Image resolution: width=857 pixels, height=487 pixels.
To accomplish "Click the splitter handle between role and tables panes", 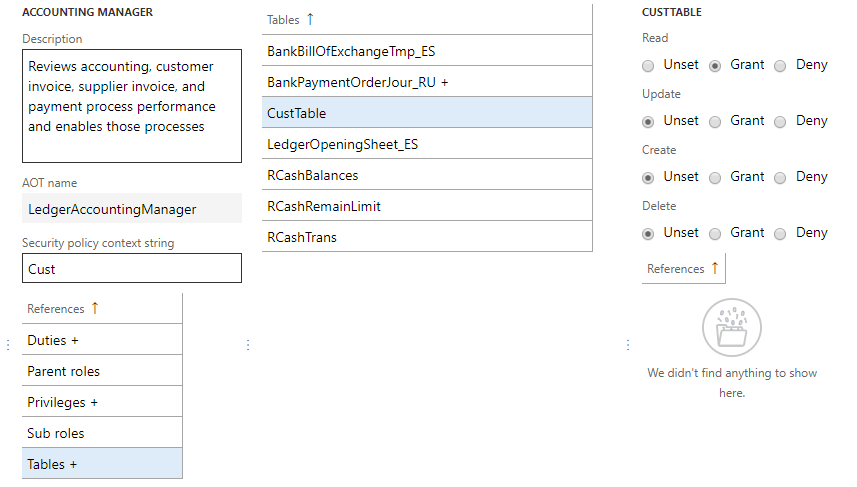I will pyautogui.click(x=248, y=344).
